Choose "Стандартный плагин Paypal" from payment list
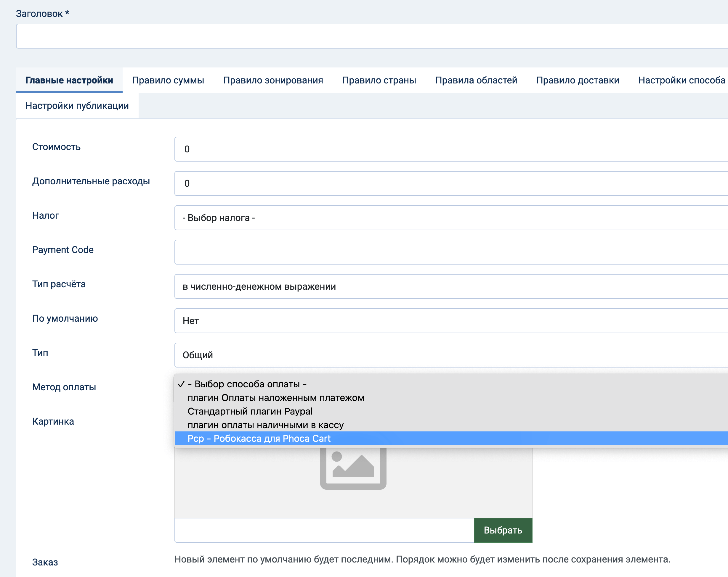Viewport: 728px width, 577px height. [250, 411]
